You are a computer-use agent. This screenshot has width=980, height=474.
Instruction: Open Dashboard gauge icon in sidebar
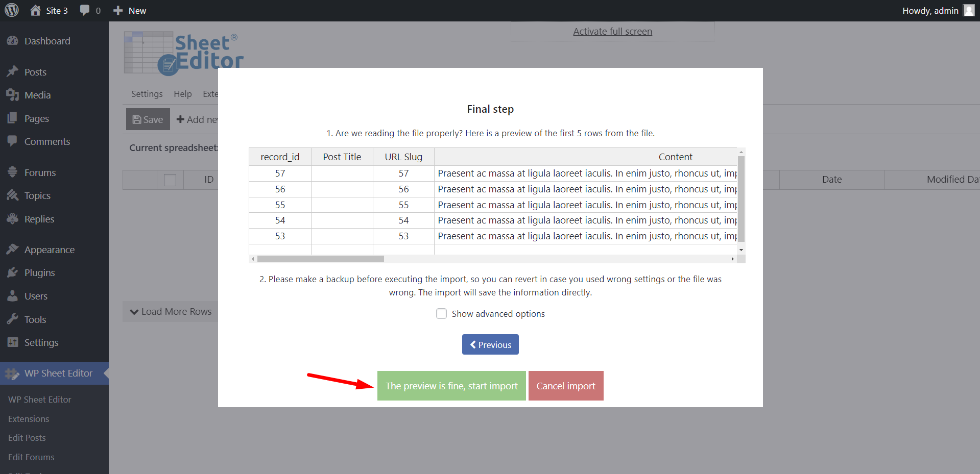tap(13, 41)
